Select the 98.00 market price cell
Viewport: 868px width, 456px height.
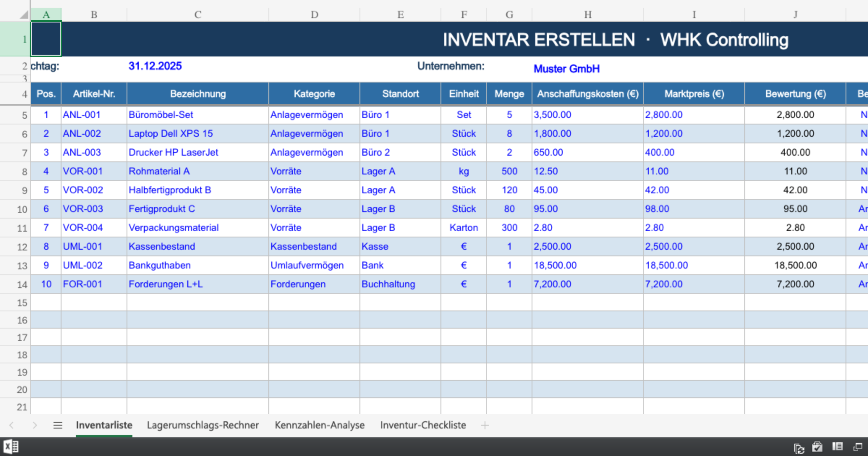pos(694,209)
